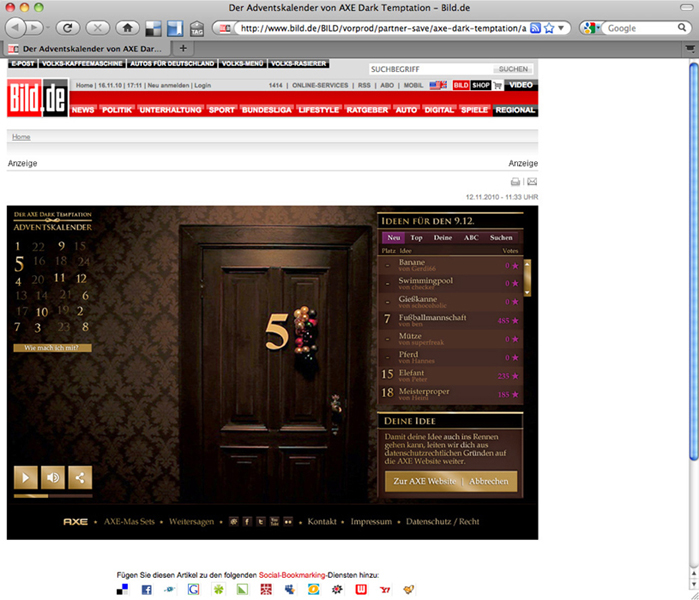Screen dimensions: 699x600
Task: Click the Google bookmark icon
Action: tap(193, 590)
